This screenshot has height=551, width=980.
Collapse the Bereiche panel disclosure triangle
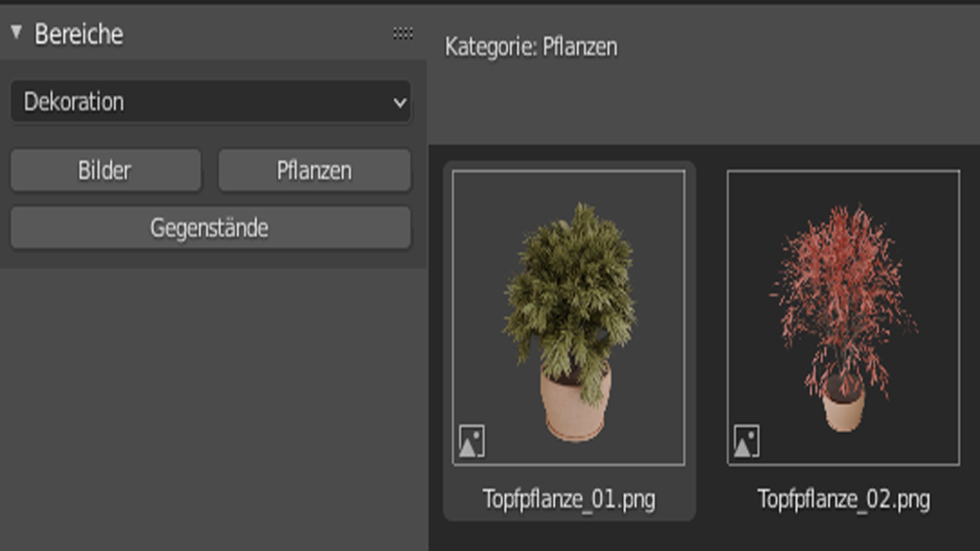[16, 33]
